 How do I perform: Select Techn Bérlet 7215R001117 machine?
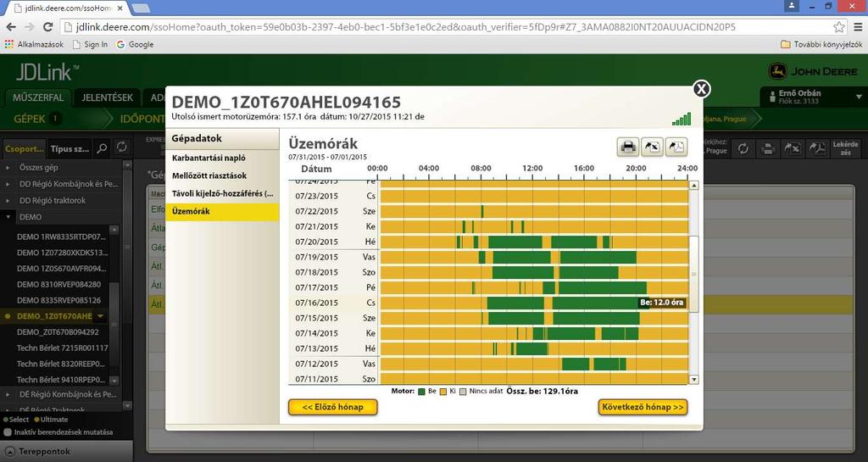coord(62,348)
